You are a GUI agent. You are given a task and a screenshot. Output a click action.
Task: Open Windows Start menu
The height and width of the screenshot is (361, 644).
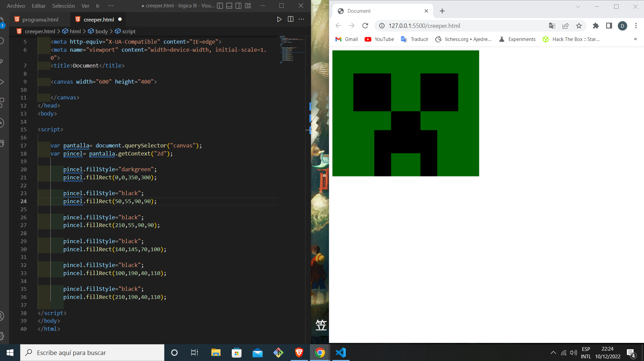[x=10, y=353]
